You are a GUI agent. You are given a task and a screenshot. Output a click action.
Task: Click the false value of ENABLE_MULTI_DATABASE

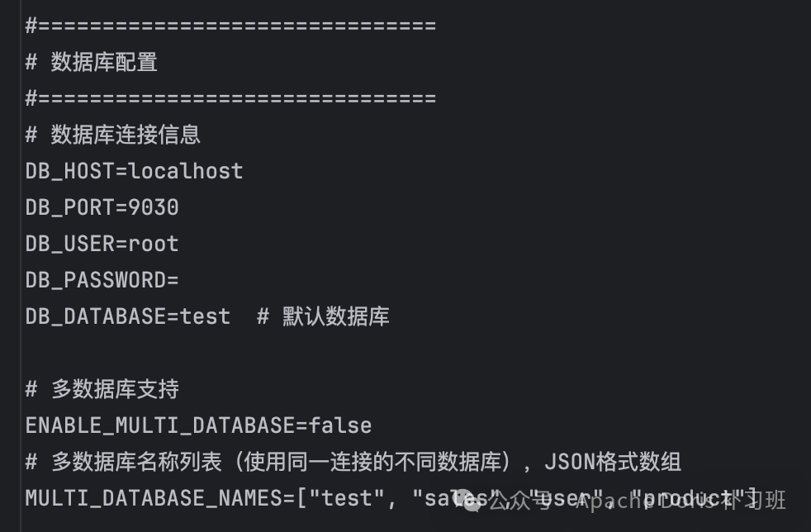340,425
